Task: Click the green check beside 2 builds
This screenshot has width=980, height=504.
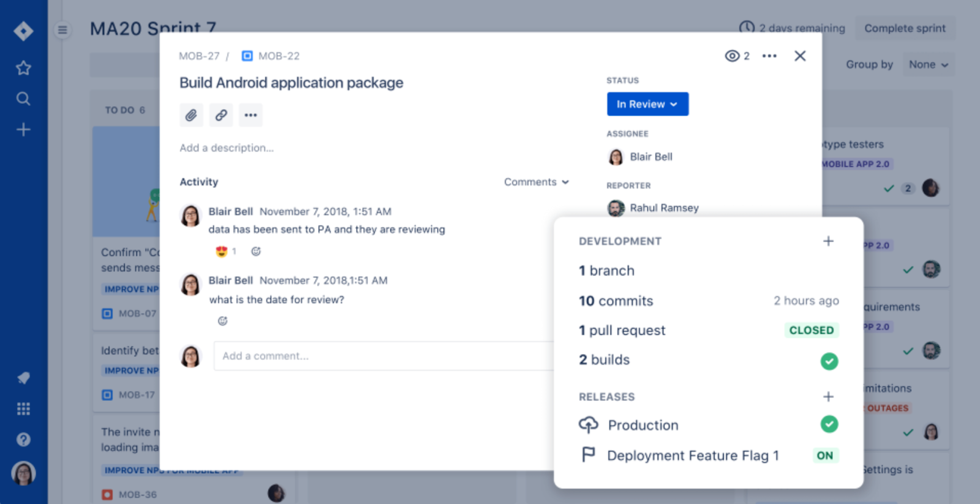Action: point(829,361)
